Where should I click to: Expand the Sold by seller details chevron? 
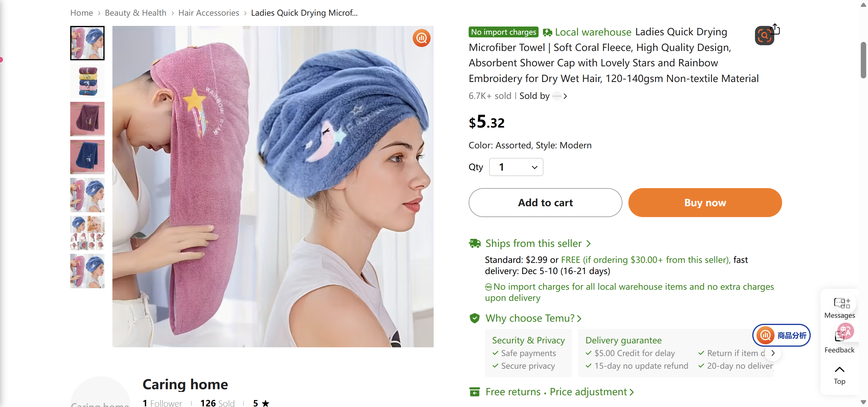coord(565,96)
